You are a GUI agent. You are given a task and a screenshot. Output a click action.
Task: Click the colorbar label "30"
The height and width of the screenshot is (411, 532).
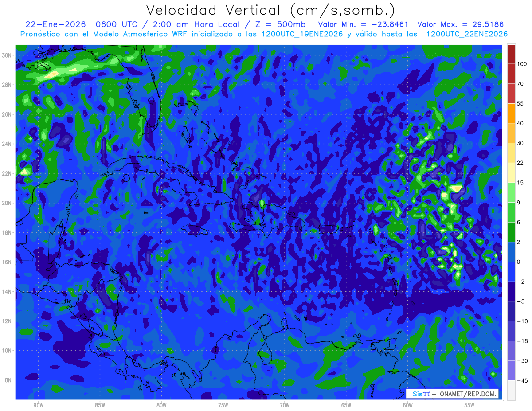(x=520, y=143)
